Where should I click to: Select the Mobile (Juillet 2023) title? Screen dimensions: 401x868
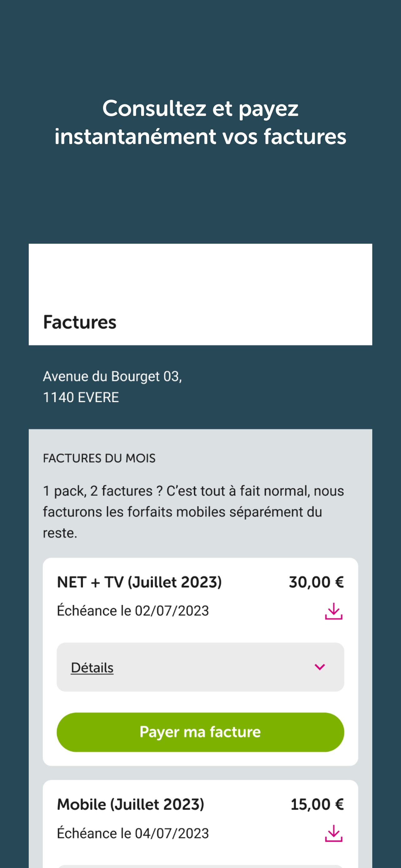[x=131, y=804]
